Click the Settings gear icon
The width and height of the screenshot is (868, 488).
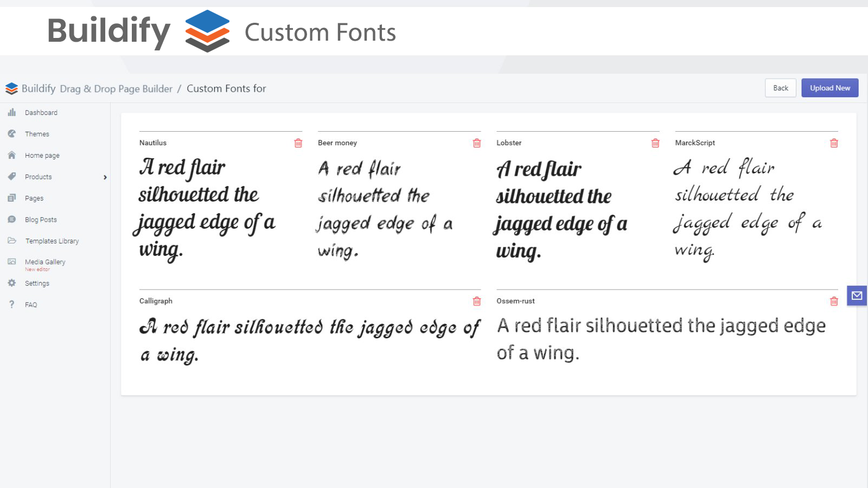tap(12, 283)
